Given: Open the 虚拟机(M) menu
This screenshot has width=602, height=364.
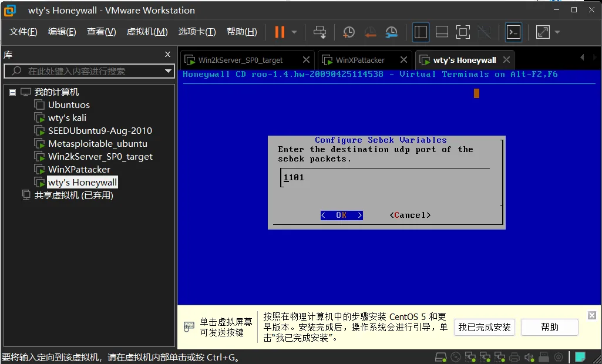Looking at the screenshot, I should (x=147, y=32).
